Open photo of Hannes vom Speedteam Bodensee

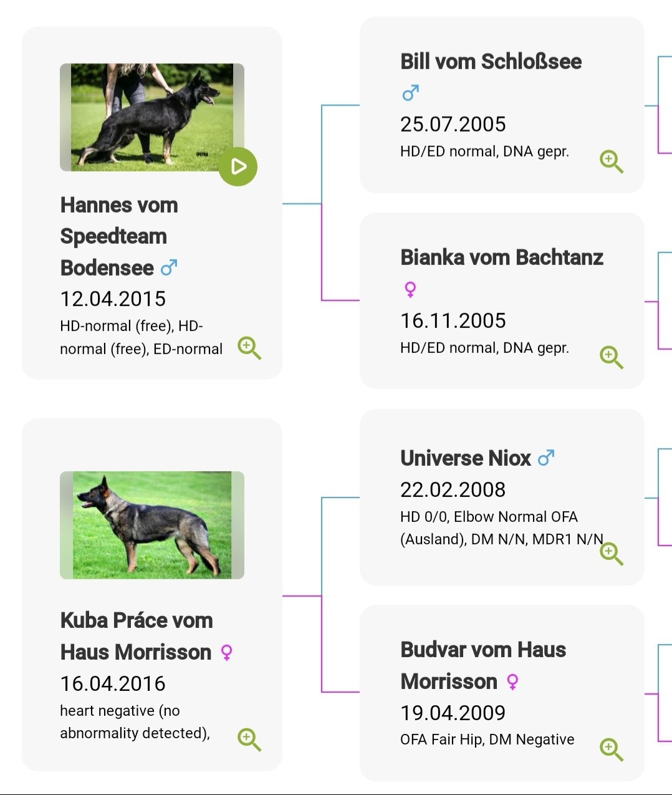151,117
